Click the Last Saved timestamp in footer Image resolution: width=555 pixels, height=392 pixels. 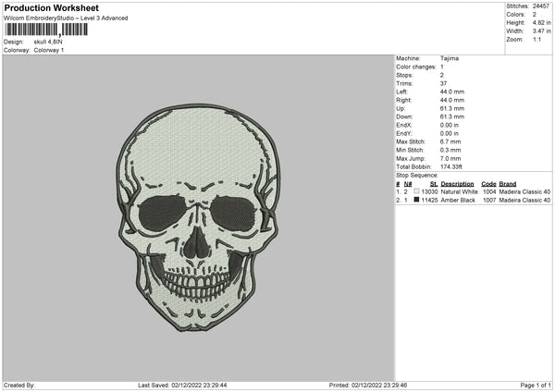[x=182, y=386]
